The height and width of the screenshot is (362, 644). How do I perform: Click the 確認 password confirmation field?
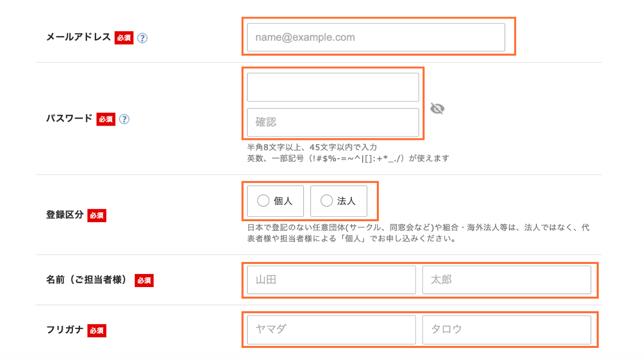333,122
